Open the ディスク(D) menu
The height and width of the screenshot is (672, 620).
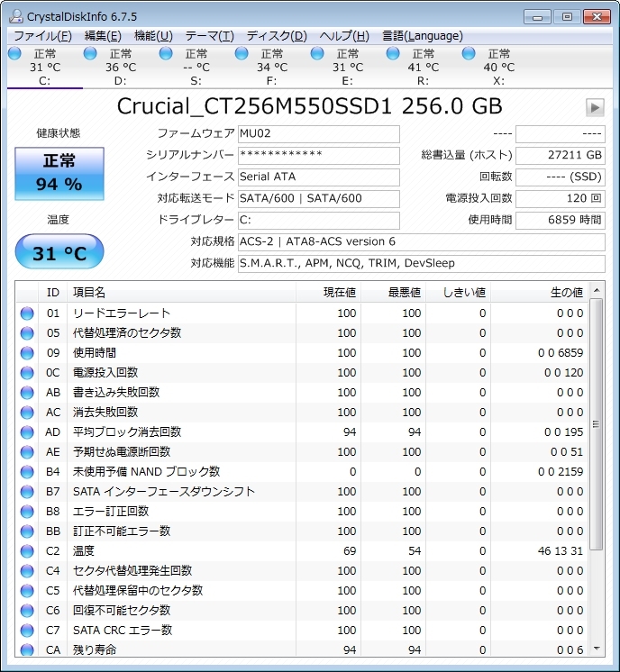pyautogui.click(x=277, y=36)
